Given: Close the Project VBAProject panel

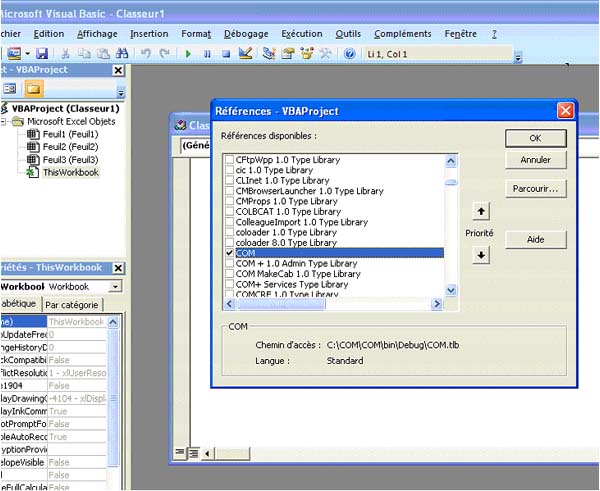Looking at the screenshot, I should click(x=118, y=70).
